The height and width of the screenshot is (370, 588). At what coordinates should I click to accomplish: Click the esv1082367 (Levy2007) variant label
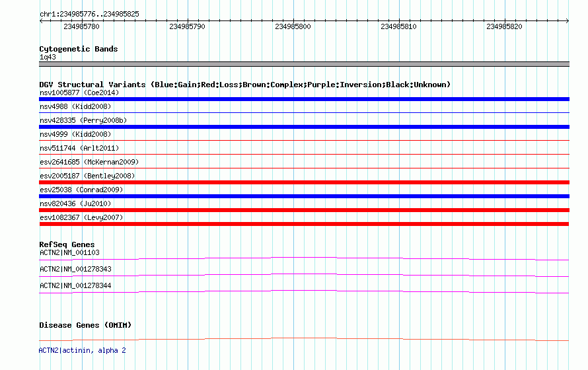[81, 217]
